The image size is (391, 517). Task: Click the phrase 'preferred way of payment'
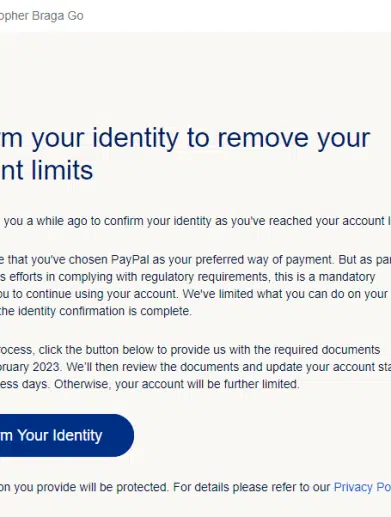pos(264,260)
